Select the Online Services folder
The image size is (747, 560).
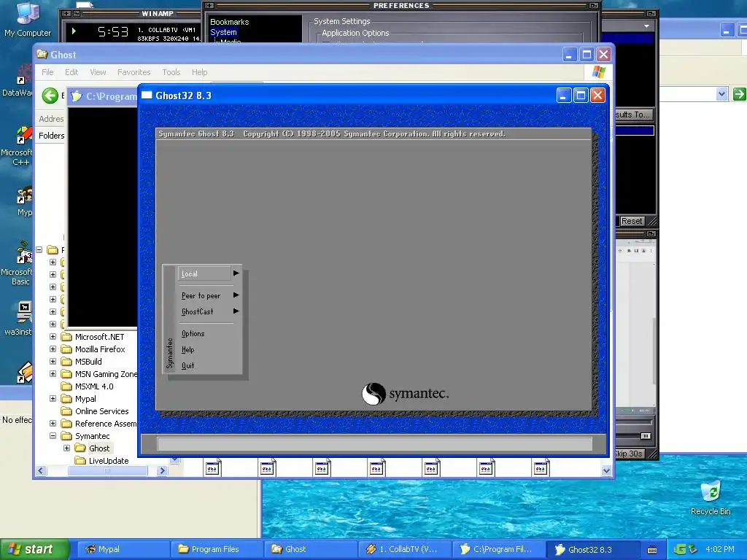[x=102, y=411]
